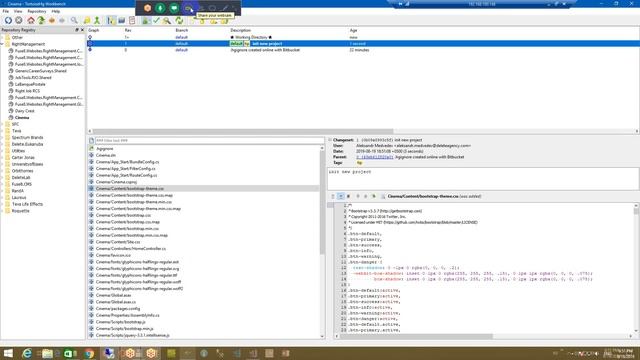Image resolution: width=640 pixels, height=360 pixels.
Task: Open the File menu
Action: (6, 11)
